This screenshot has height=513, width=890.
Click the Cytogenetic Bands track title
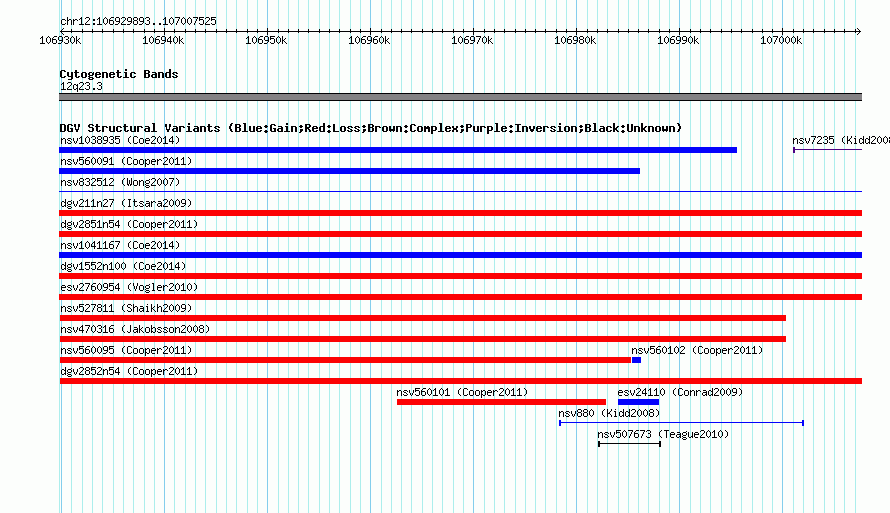coord(119,74)
